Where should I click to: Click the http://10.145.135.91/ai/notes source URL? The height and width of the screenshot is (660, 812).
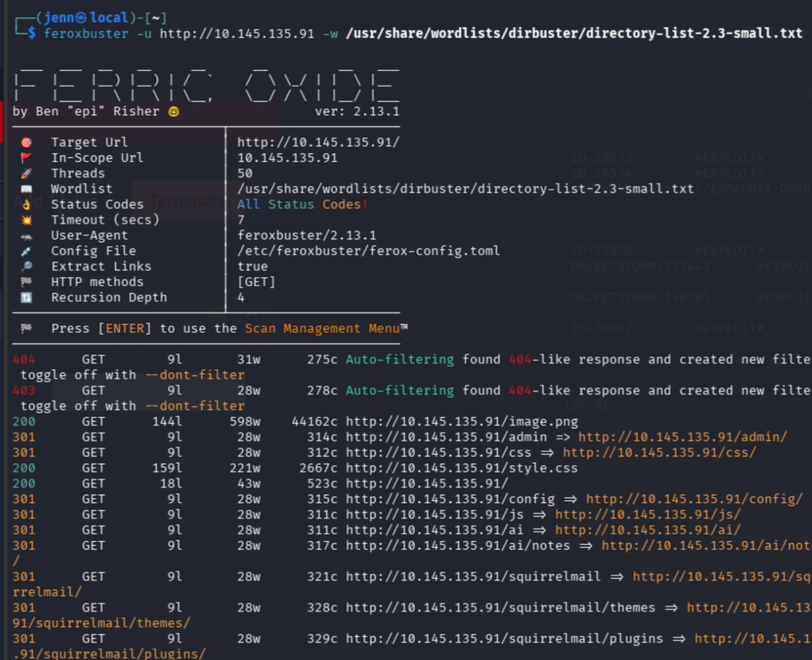tap(458, 546)
